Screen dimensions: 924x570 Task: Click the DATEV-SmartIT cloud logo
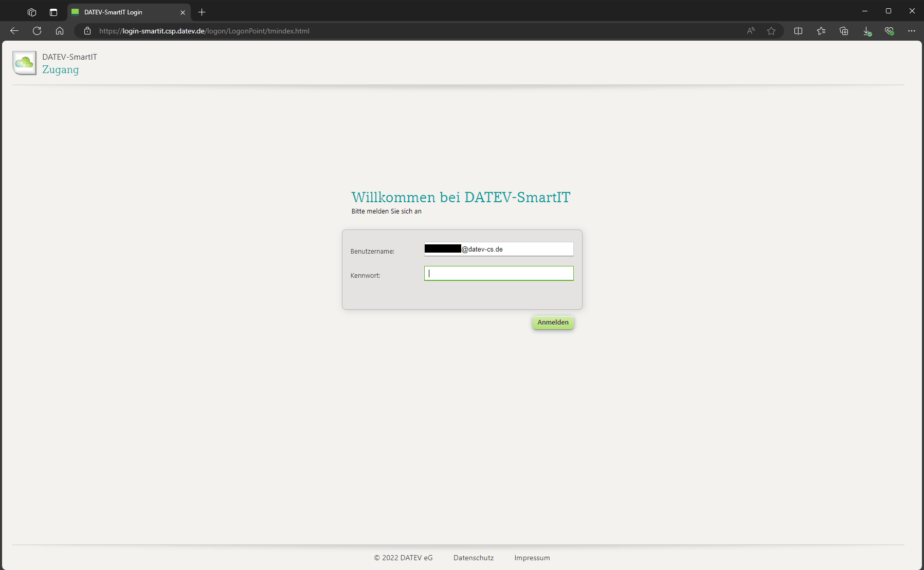24,63
